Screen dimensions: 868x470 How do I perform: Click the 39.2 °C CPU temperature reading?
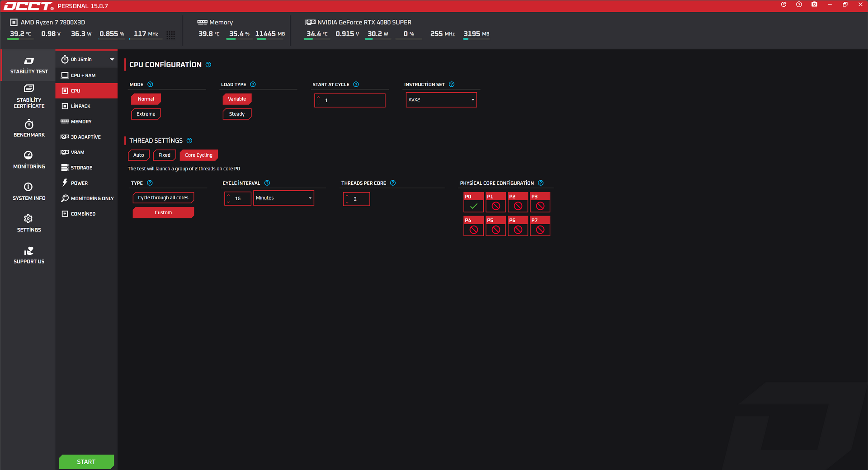coord(20,34)
